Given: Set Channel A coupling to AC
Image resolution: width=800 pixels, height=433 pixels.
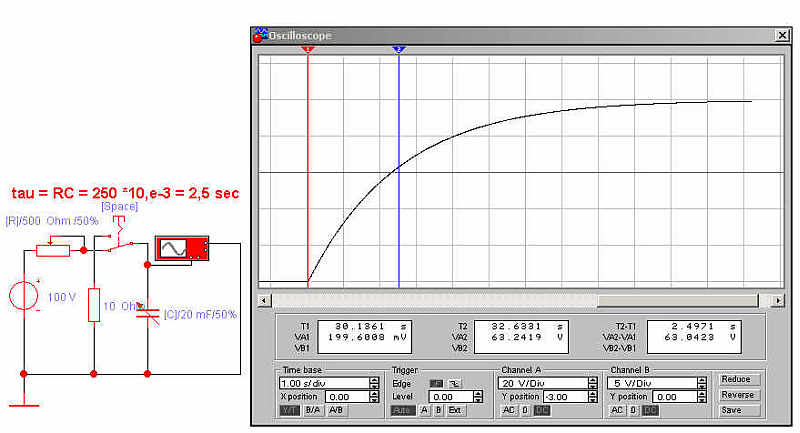Looking at the screenshot, I should (x=509, y=410).
